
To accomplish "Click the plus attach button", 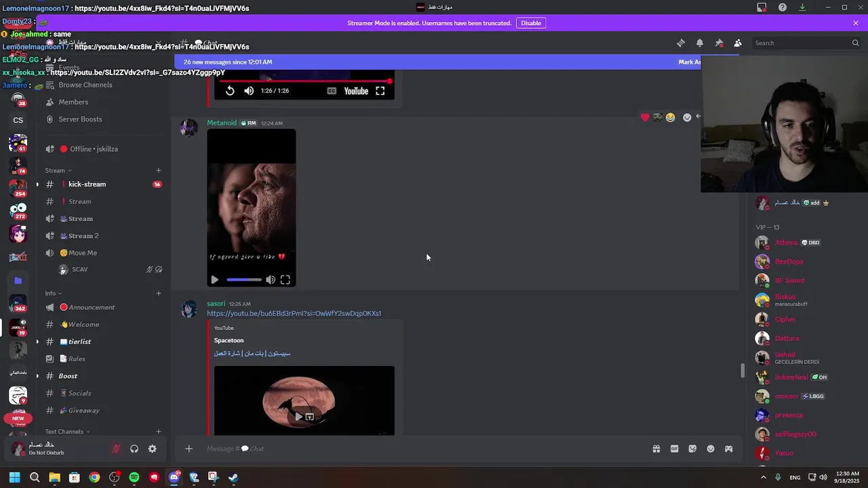I will (189, 449).
